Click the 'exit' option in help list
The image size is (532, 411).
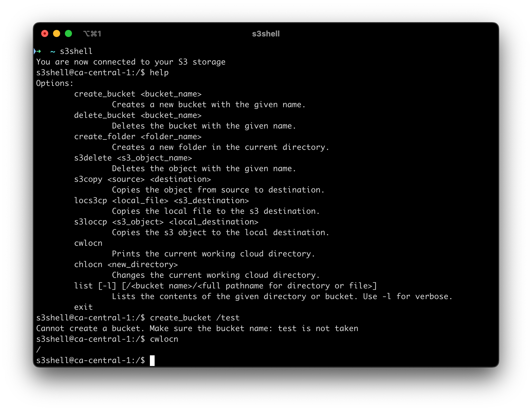coord(83,307)
